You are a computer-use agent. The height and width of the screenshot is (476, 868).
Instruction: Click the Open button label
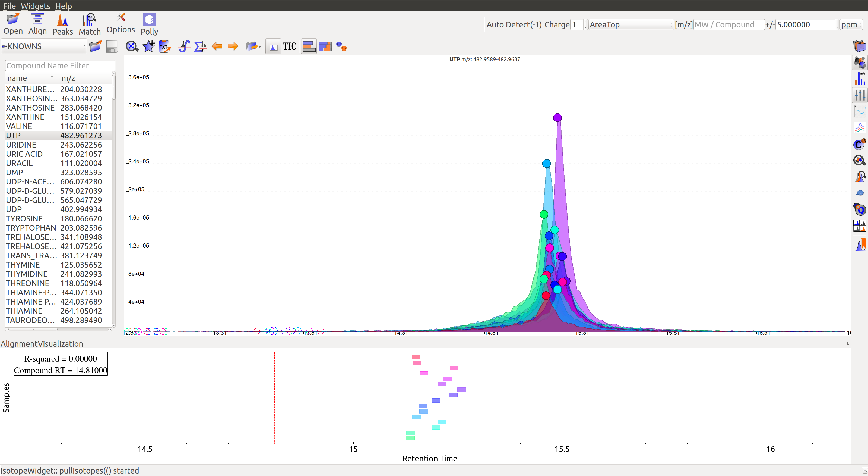click(x=13, y=31)
